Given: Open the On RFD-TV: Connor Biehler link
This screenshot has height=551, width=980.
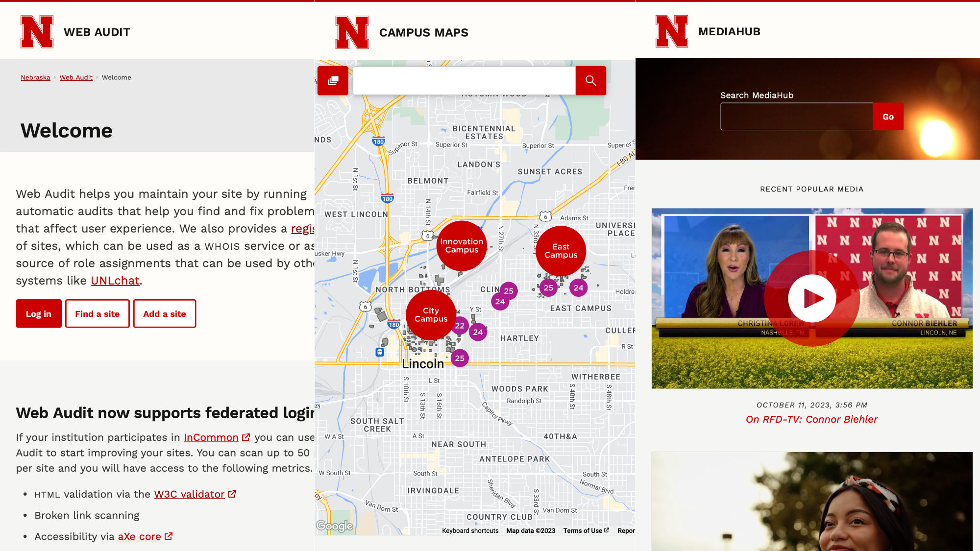Looking at the screenshot, I should [811, 419].
